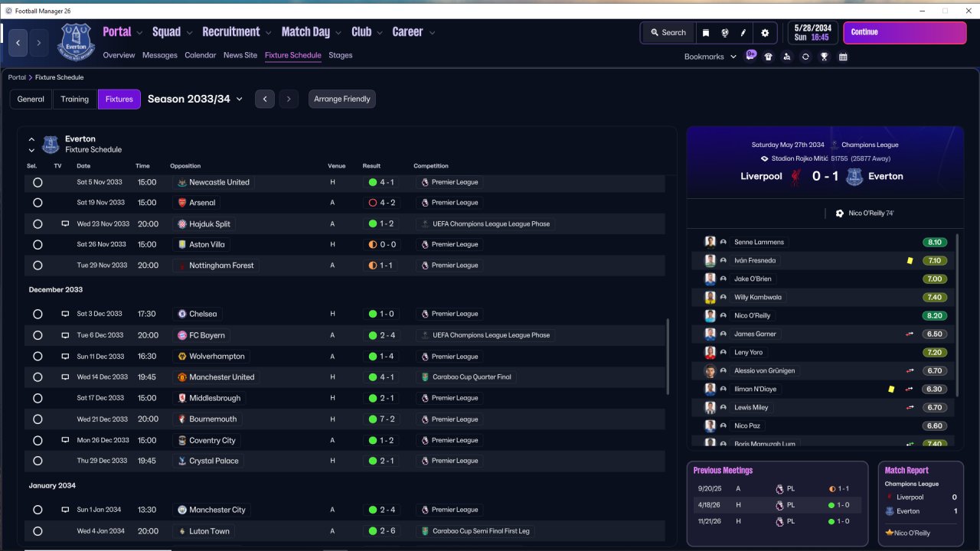This screenshot has width=980, height=551.
Task: Open the trophy competitions shortcut icon
Action: pyautogui.click(x=824, y=57)
